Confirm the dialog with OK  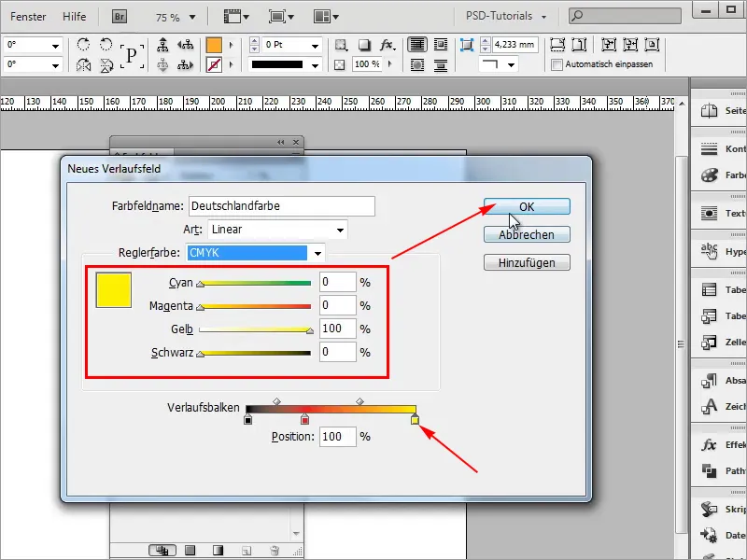526,206
